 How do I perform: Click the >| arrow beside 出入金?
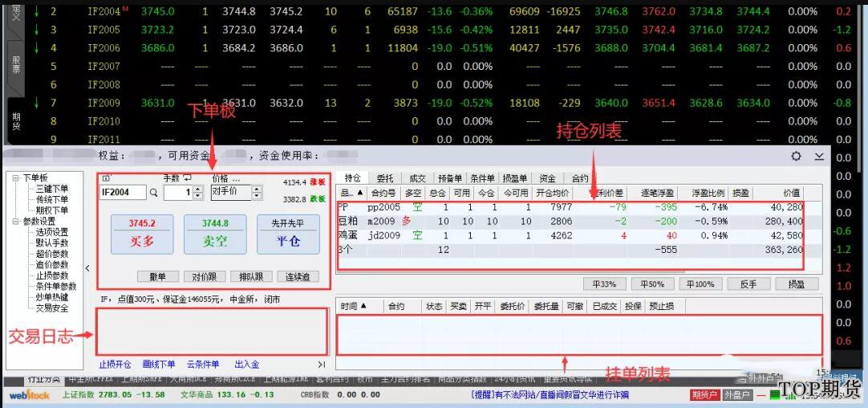322,364
